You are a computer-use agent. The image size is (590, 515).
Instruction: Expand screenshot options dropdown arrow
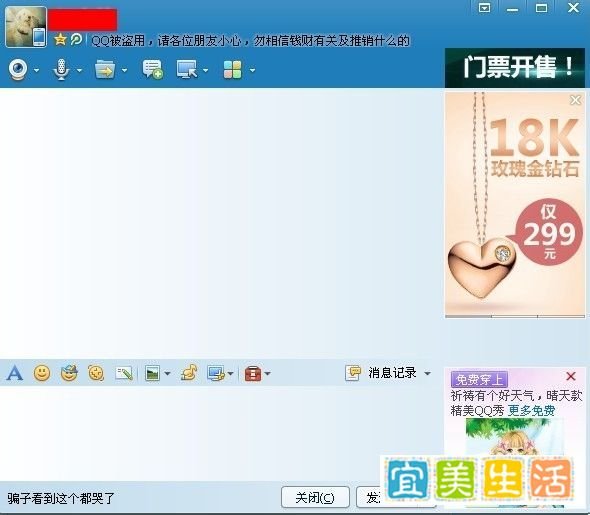pos(230,374)
